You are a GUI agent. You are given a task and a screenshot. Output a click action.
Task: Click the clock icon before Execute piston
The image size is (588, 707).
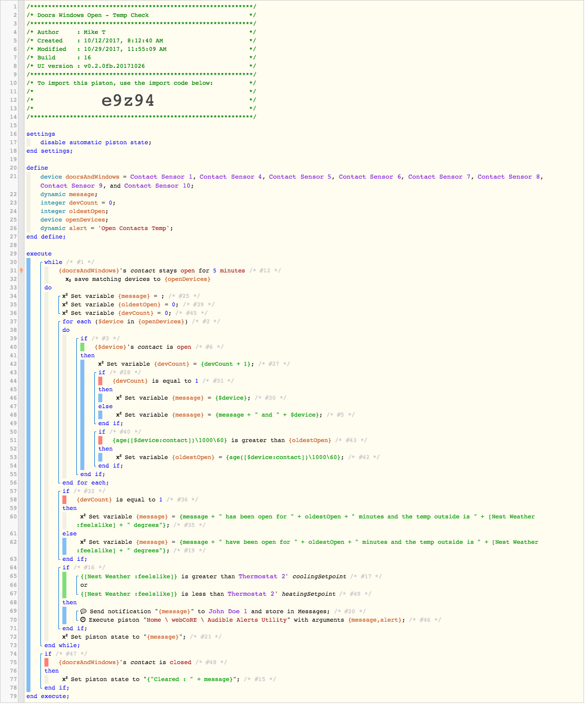tap(83, 620)
